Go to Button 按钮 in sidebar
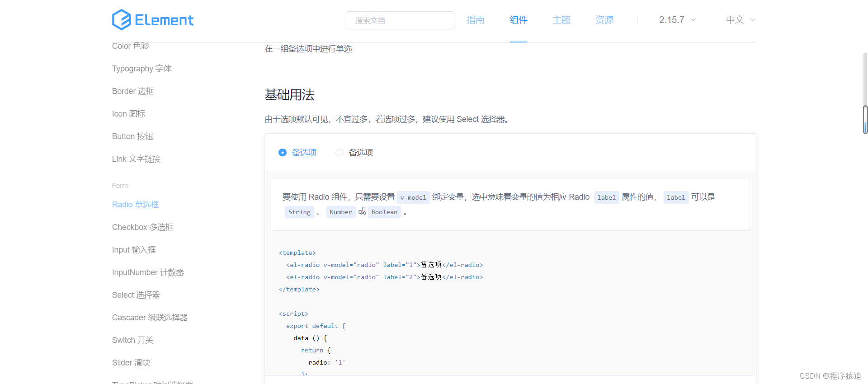 point(132,136)
